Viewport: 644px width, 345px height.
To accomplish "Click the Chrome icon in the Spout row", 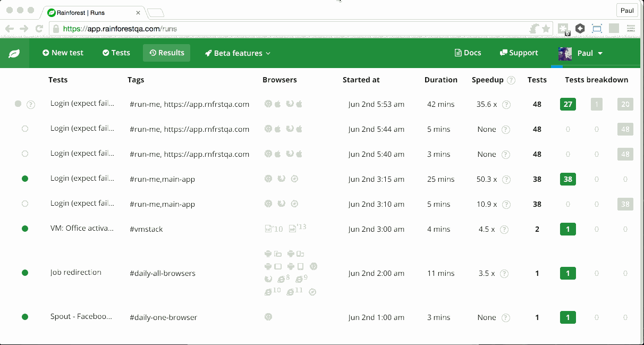I will coord(268,317).
